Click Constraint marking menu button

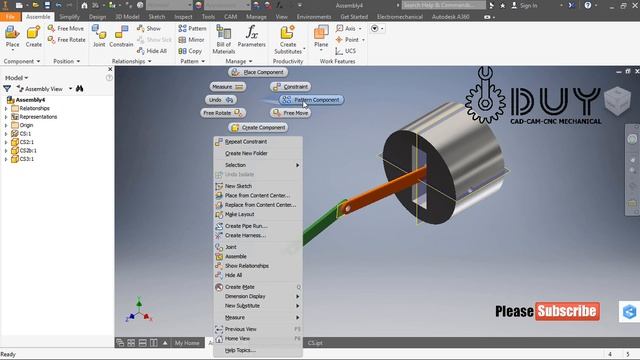(291, 87)
